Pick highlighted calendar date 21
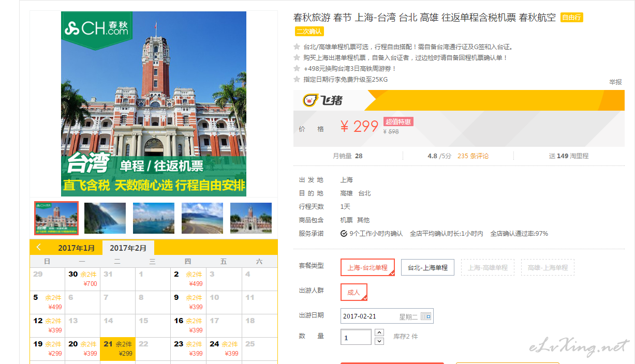Viewport: 635px width, 364px height. pos(117,348)
